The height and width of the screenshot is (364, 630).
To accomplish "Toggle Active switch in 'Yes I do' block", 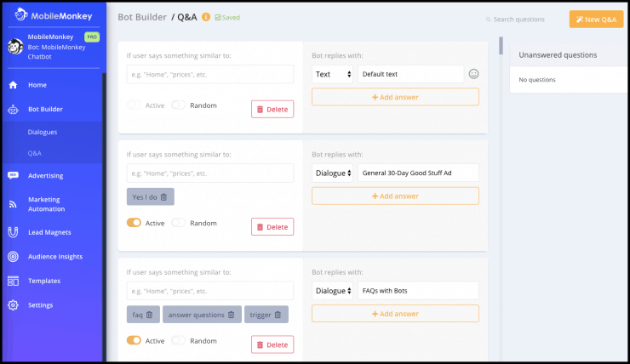I will 134,223.
